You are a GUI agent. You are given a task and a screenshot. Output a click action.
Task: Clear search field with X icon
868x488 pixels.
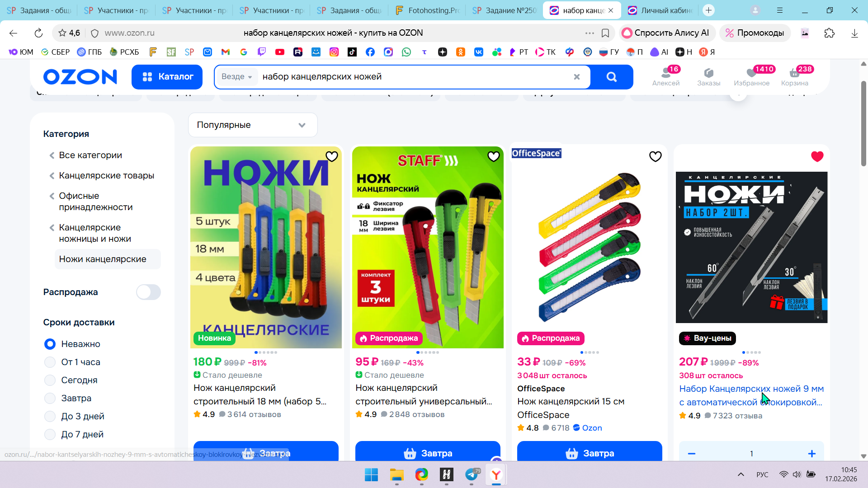pyautogui.click(x=576, y=77)
